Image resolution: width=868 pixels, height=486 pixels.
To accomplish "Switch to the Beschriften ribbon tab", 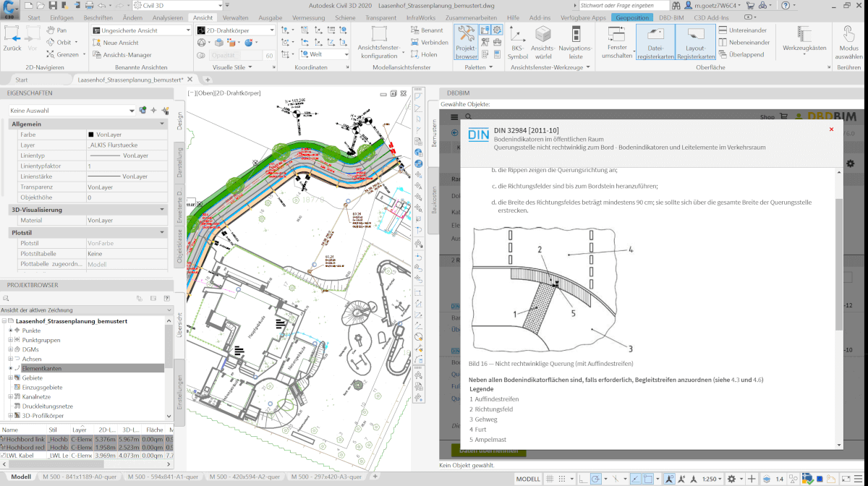I will point(98,17).
